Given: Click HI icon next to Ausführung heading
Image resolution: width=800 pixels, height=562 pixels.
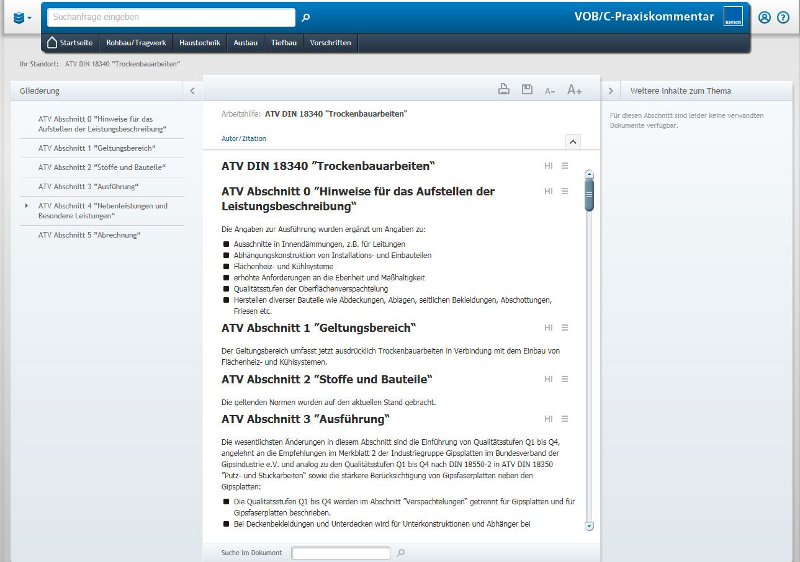Looking at the screenshot, I should click(x=548, y=419).
